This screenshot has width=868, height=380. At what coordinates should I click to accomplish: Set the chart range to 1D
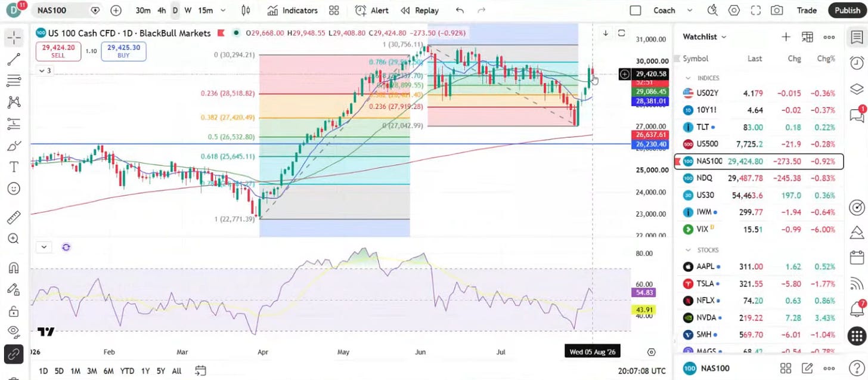(44, 371)
